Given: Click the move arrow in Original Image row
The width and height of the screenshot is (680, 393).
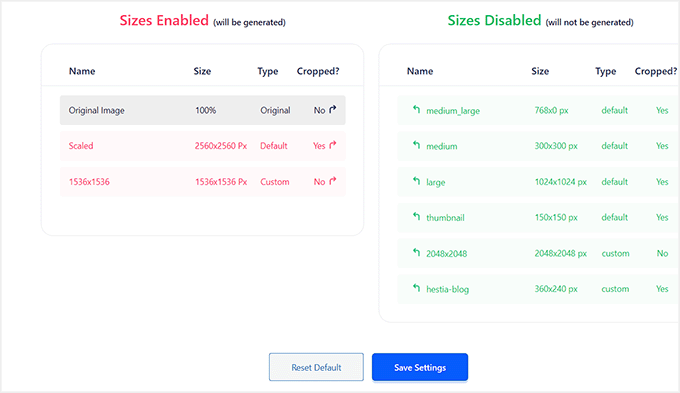Looking at the screenshot, I should 333,109.
